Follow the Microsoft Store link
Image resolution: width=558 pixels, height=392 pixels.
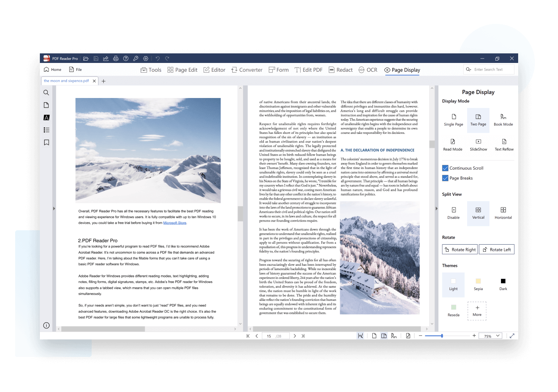pos(175,223)
